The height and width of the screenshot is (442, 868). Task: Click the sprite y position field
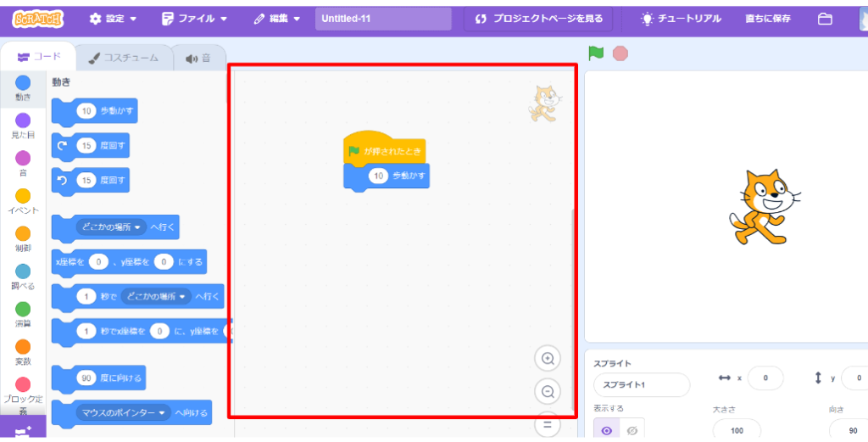854,378
